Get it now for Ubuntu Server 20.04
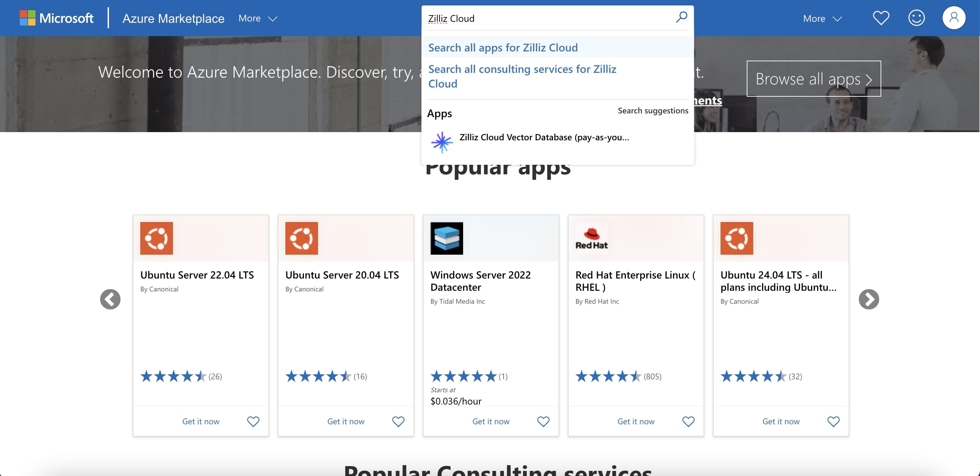Viewport: 980px width, 476px height. [346, 421]
